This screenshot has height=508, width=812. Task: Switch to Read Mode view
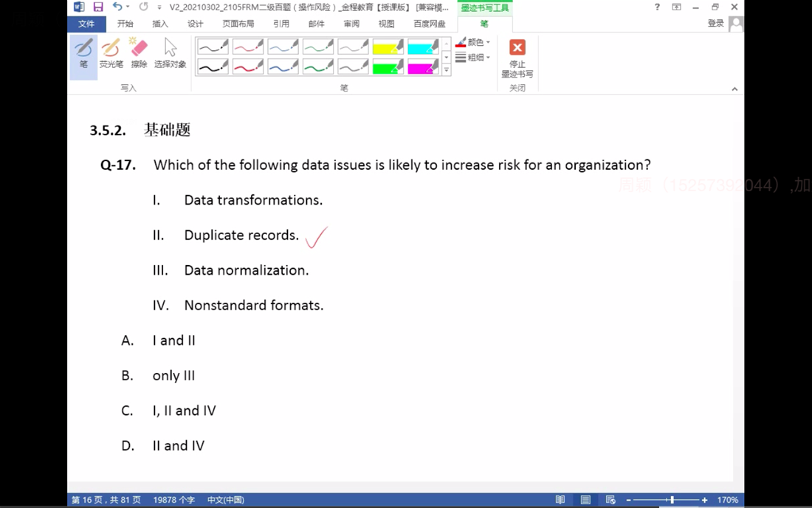560,500
